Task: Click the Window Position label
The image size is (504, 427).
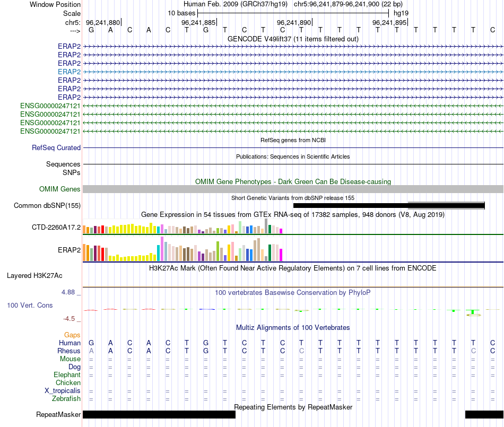Action: [x=55, y=4]
